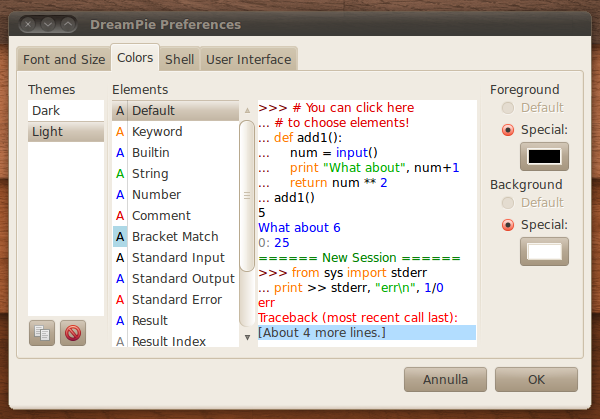This screenshot has width=600, height=419.
Task: Select the Keyword element with orange A
Action: tap(156, 131)
